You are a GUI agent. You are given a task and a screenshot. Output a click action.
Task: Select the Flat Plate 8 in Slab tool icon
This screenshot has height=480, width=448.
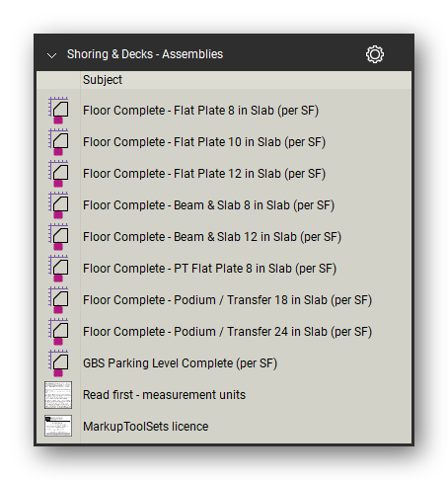tap(58, 111)
